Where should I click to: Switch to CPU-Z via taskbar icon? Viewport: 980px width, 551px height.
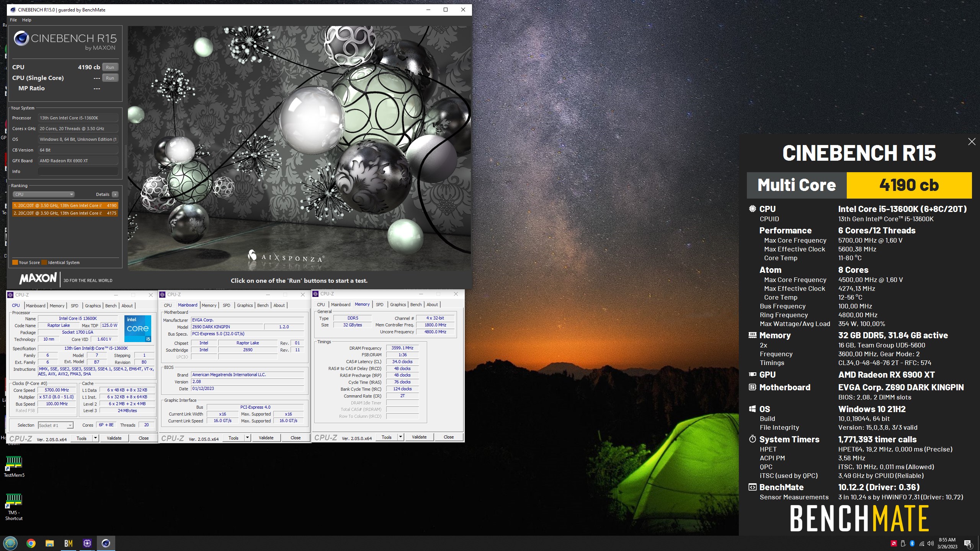[x=87, y=543]
